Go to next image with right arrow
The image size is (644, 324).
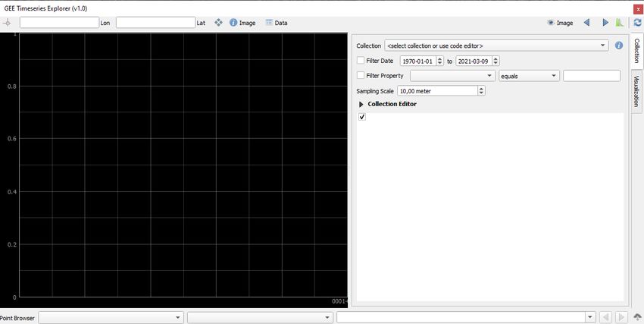pyautogui.click(x=605, y=23)
